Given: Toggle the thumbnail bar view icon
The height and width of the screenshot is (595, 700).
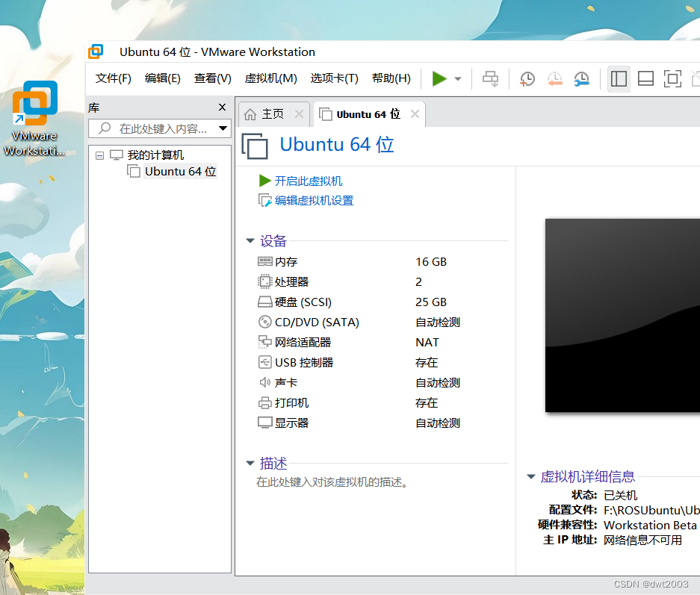Looking at the screenshot, I should point(645,79).
